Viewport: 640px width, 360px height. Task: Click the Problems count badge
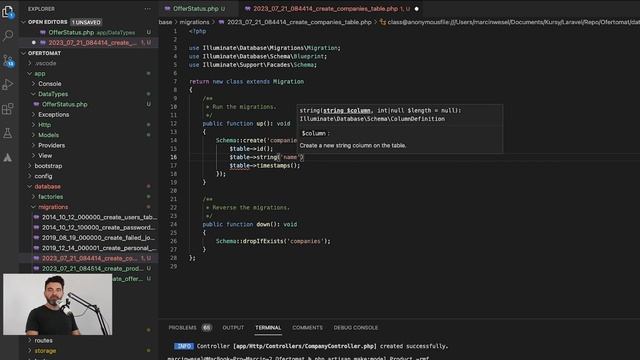tap(207, 328)
